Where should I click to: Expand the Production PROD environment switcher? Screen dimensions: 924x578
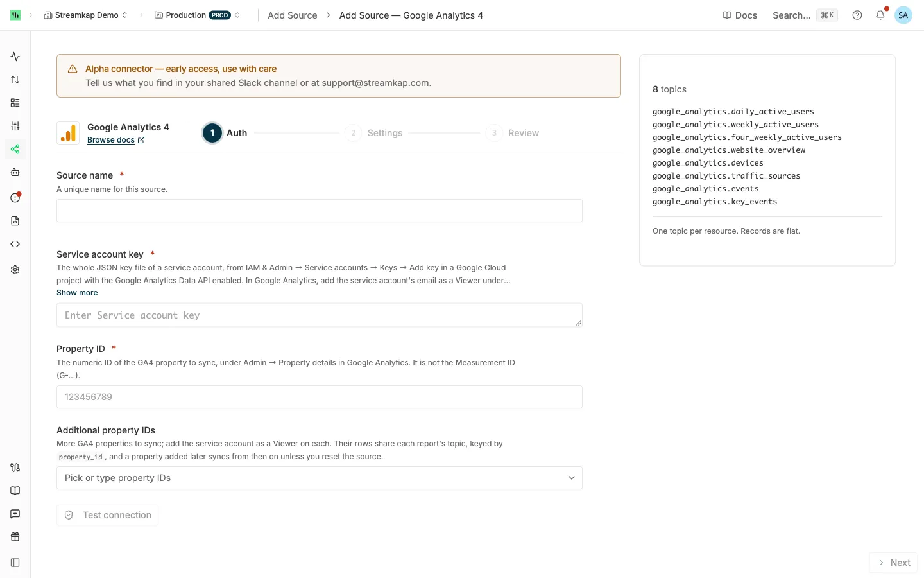[198, 15]
